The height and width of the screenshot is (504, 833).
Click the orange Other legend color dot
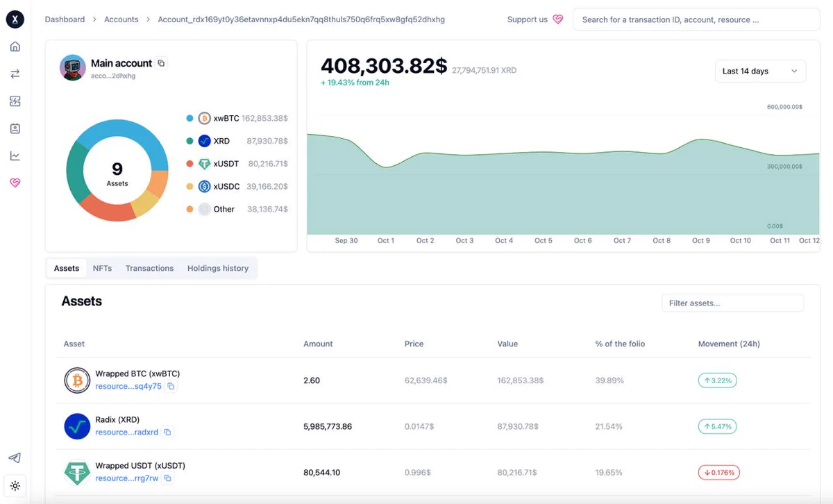[190, 209]
